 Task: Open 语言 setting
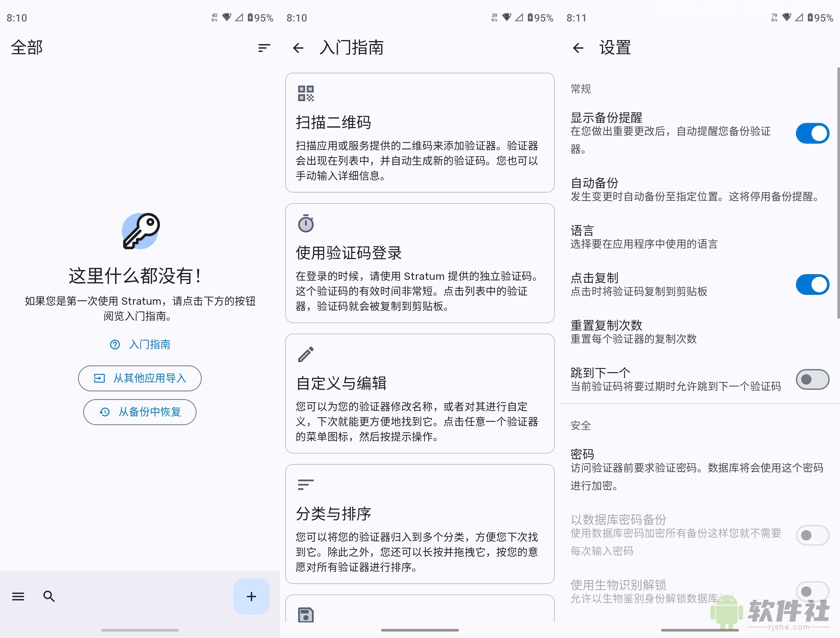click(699, 237)
